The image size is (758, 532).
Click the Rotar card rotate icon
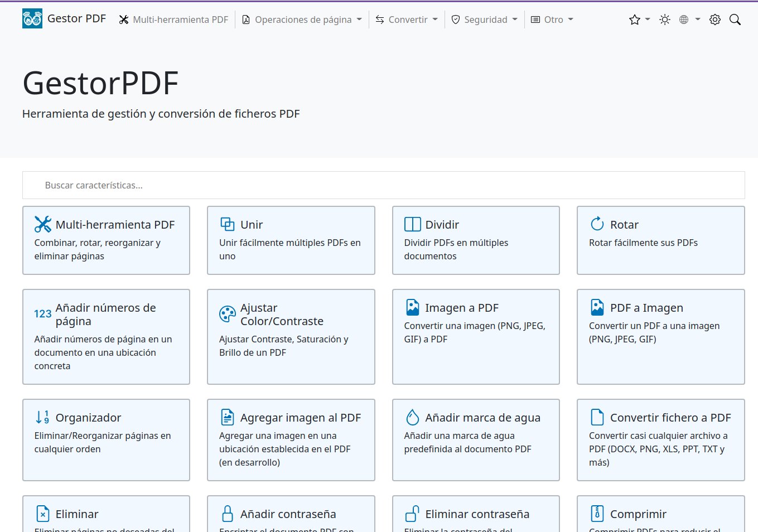pyautogui.click(x=597, y=224)
